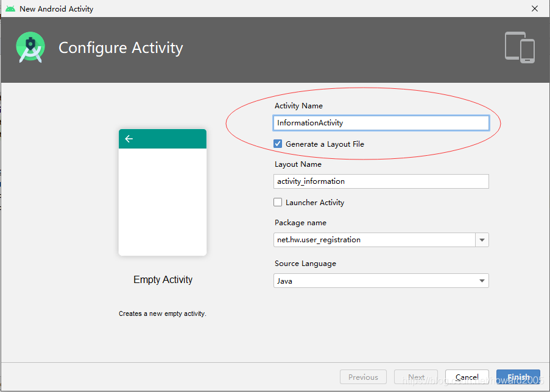The image size is (550, 392).
Task: Enable the Launcher Activity checkbox
Action: pos(278,202)
